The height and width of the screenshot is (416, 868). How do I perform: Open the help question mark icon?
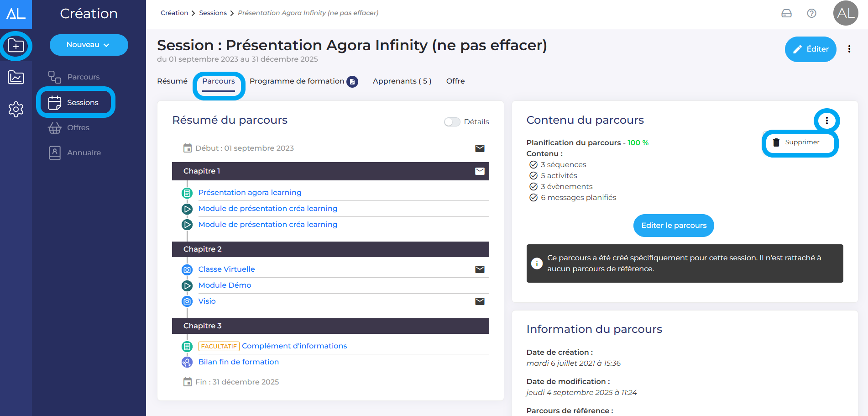(x=811, y=13)
